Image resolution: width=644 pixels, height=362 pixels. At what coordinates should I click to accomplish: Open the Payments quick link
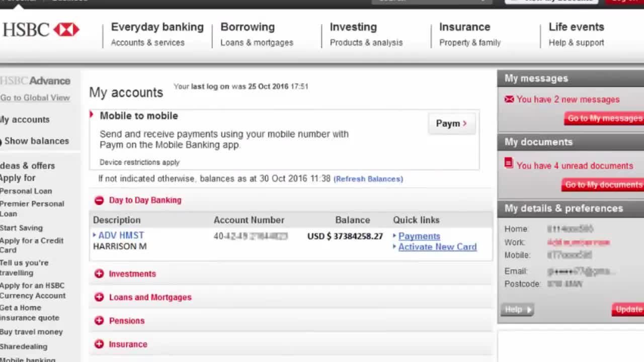tap(419, 236)
